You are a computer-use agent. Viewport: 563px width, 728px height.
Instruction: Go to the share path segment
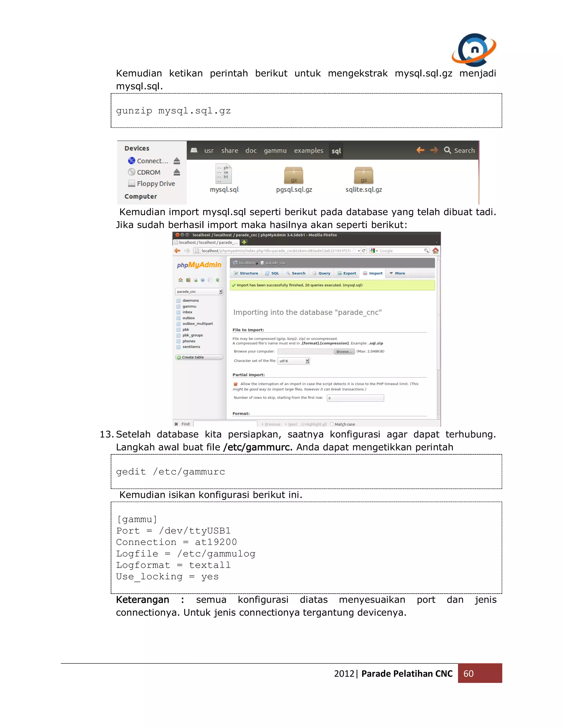point(230,151)
